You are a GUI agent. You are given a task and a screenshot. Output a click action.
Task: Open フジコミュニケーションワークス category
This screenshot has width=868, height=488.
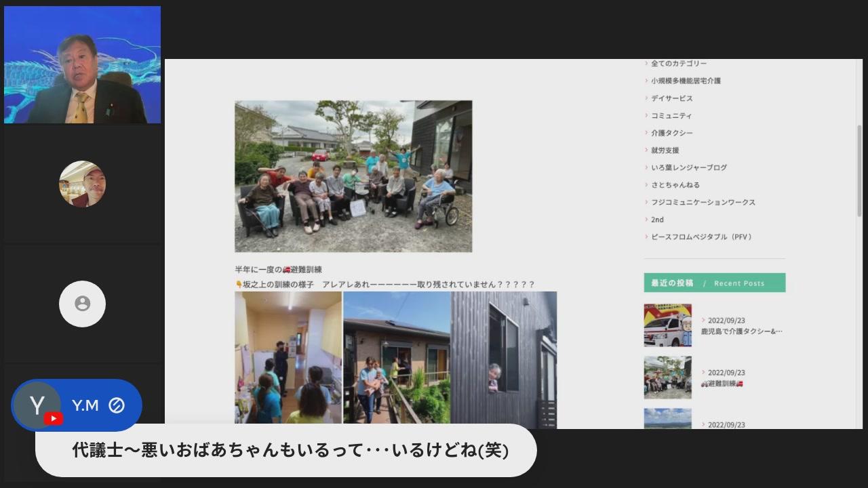coord(703,202)
